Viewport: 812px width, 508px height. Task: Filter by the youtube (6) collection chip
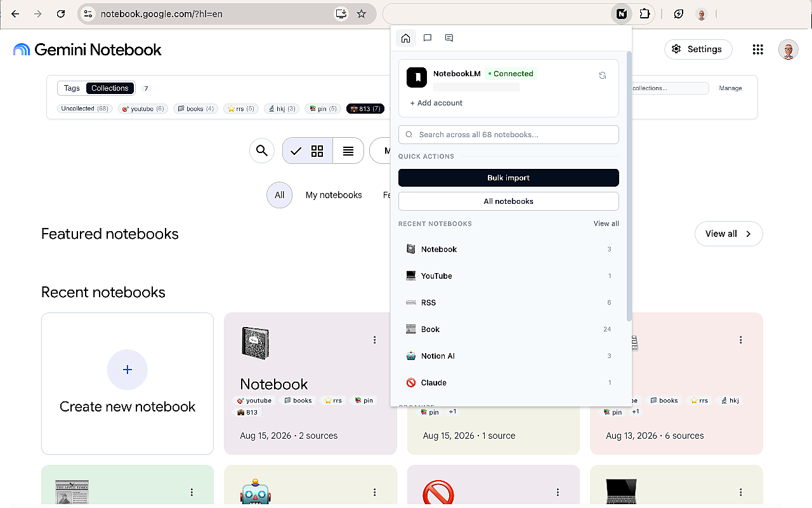pyautogui.click(x=143, y=109)
